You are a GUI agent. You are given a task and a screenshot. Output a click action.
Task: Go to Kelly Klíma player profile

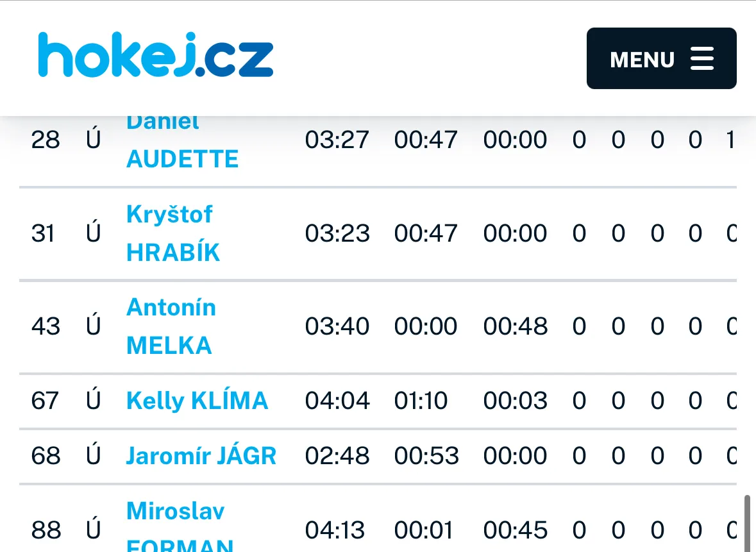point(197,401)
